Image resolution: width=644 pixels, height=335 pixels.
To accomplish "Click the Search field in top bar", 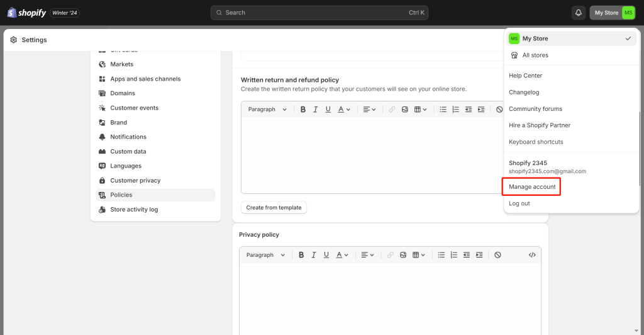I will coord(319,13).
